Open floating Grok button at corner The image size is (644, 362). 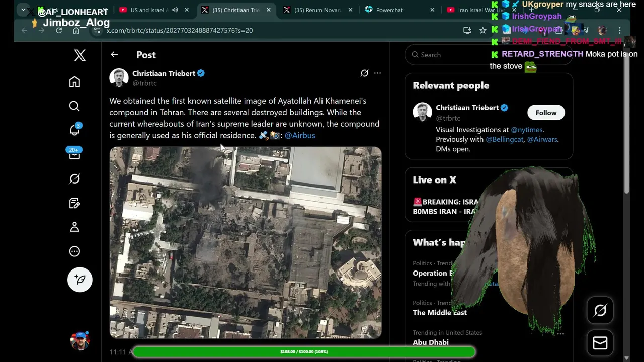(600, 311)
